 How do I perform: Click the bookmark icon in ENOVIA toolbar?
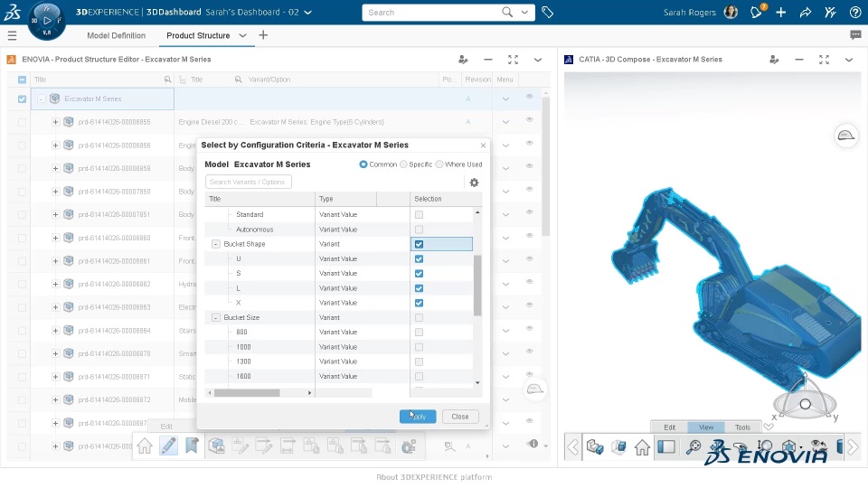pyautogui.click(x=192, y=446)
